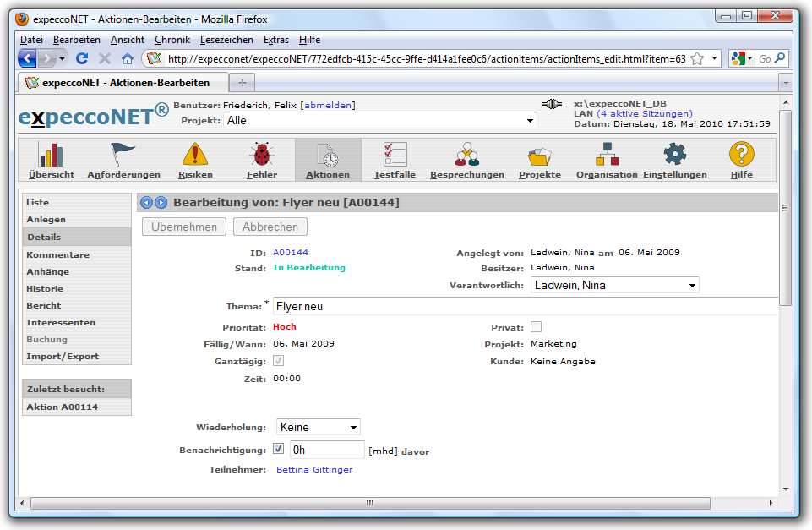Click the Hilfe question mark icon

coord(741,155)
